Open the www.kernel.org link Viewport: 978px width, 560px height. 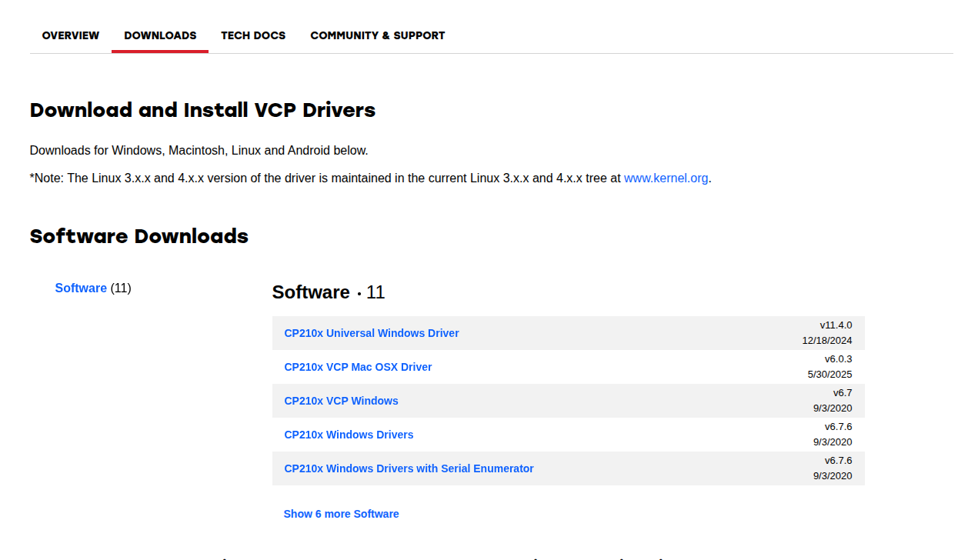(x=666, y=178)
